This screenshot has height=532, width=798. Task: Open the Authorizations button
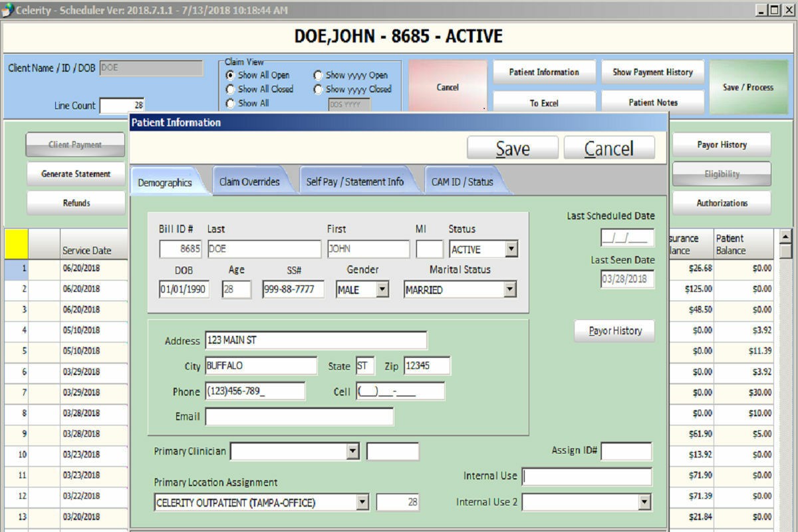pos(722,203)
